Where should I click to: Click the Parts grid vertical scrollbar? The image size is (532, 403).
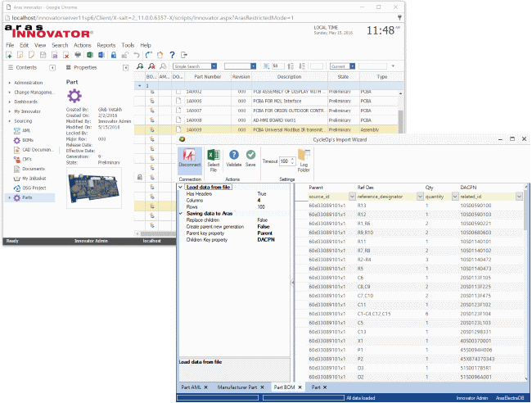click(401, 111)
